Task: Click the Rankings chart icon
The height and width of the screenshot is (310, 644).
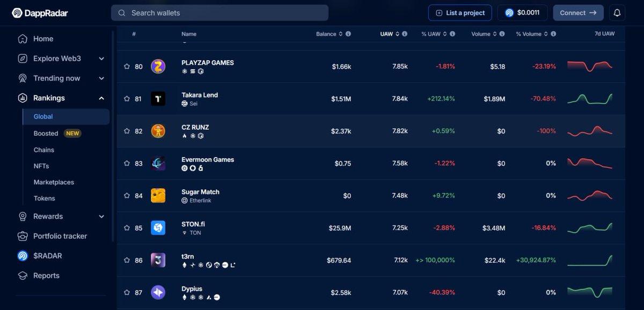Action: 23,98
